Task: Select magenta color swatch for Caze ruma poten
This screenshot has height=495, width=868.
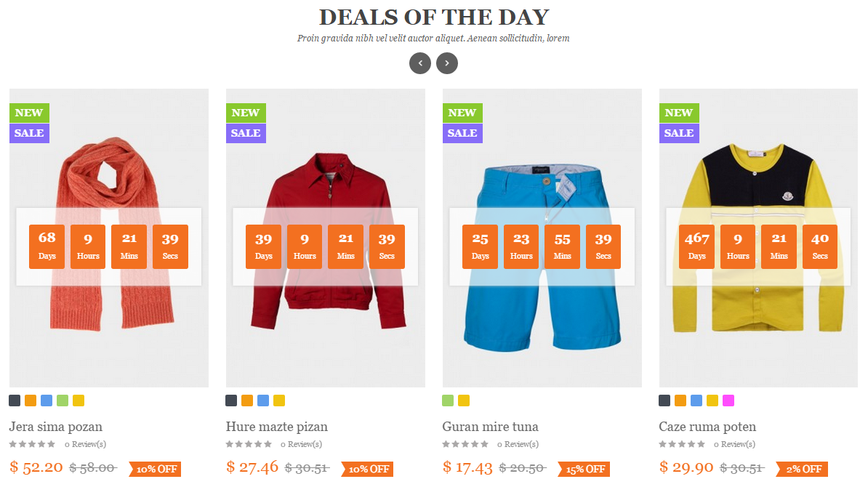Action: point(728,401)
